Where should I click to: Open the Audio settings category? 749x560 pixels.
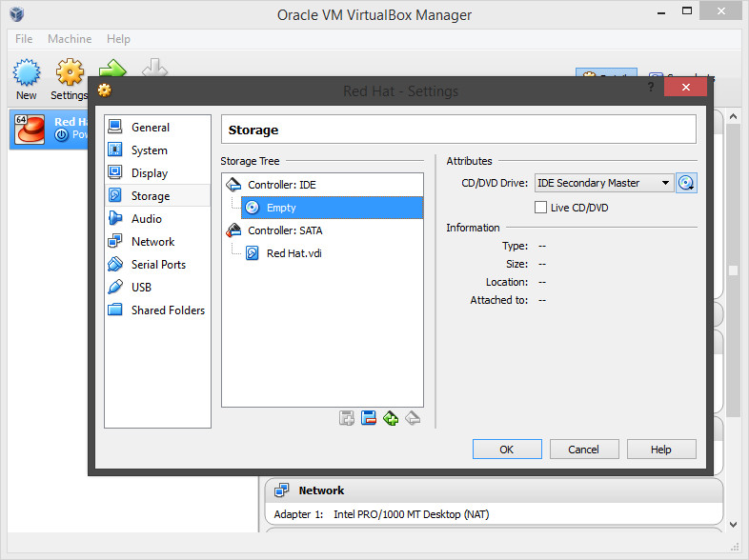[x=157, y=219]
